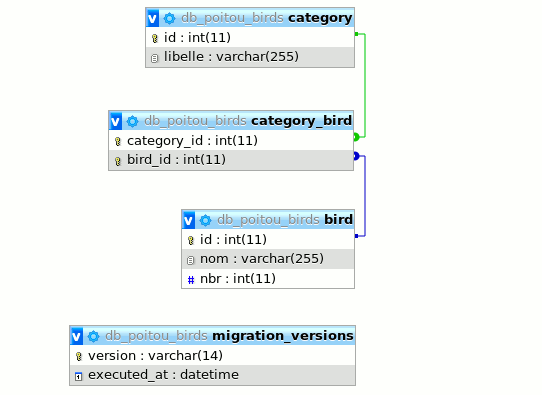Click the primary key icon beside bird id
542x395 pixels.
(x=191, y=240)
